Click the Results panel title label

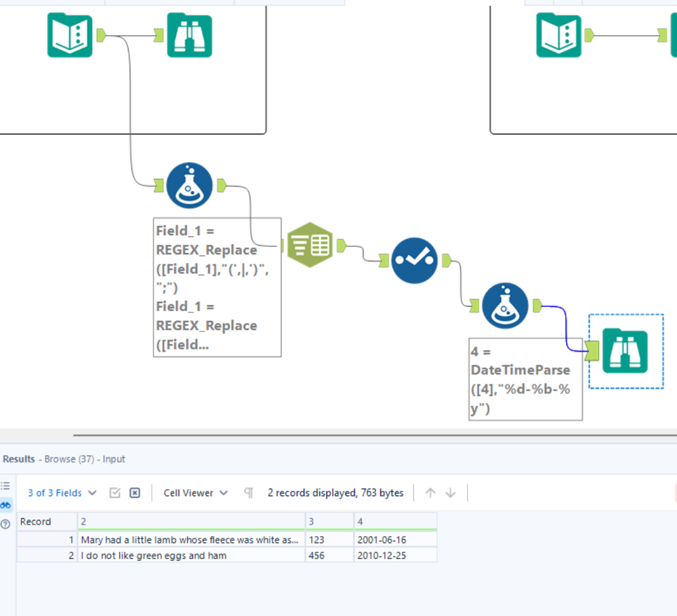pos(18,459)
